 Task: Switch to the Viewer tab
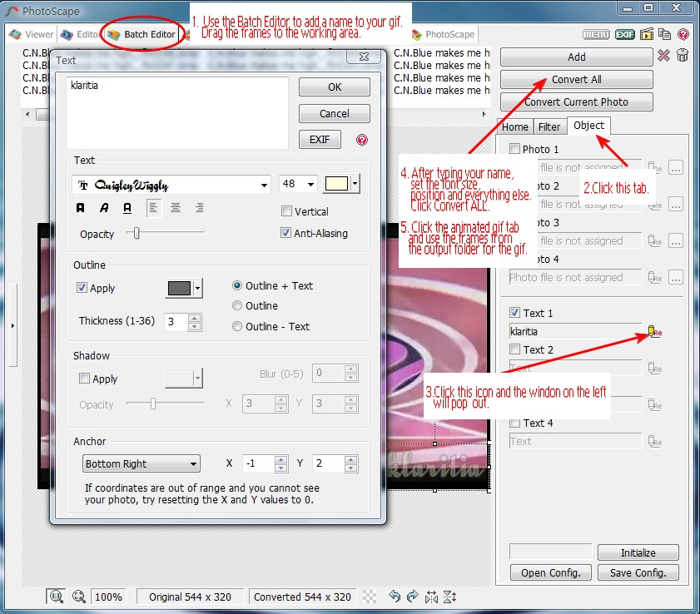tap(32, 34)
